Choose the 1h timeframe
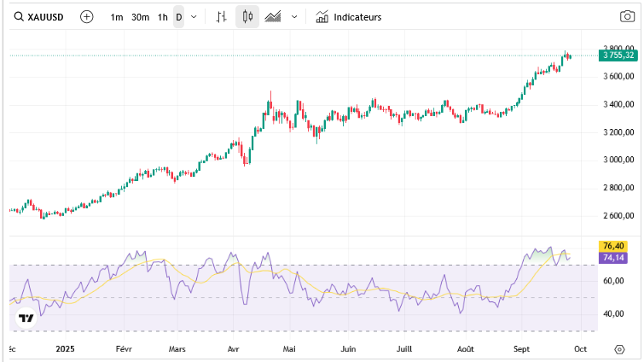Viewport: 644px width, 362px height. pyautogui.click(x=162, y=17)
